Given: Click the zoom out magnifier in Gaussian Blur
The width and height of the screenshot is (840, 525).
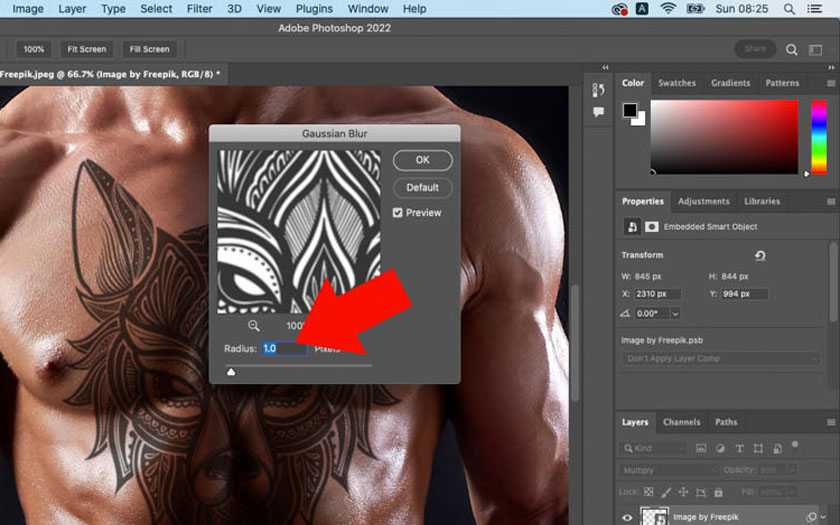Looking at the screenshot, I should [254, 325].
